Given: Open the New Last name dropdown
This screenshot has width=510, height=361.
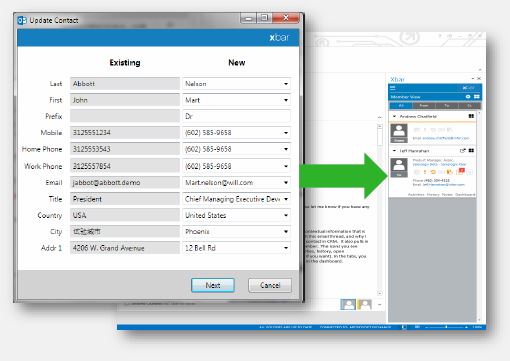Looking at the screenshot, I should click(286, 84).
